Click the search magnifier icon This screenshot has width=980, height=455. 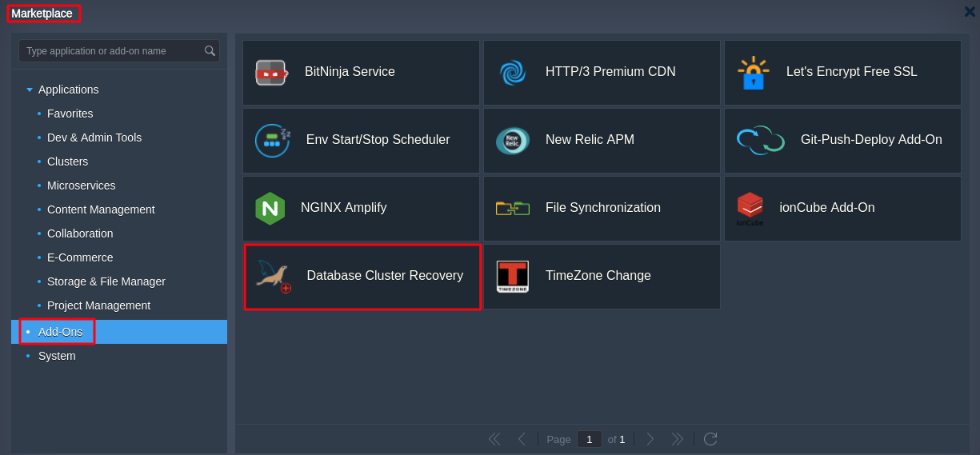coord(210,51)
